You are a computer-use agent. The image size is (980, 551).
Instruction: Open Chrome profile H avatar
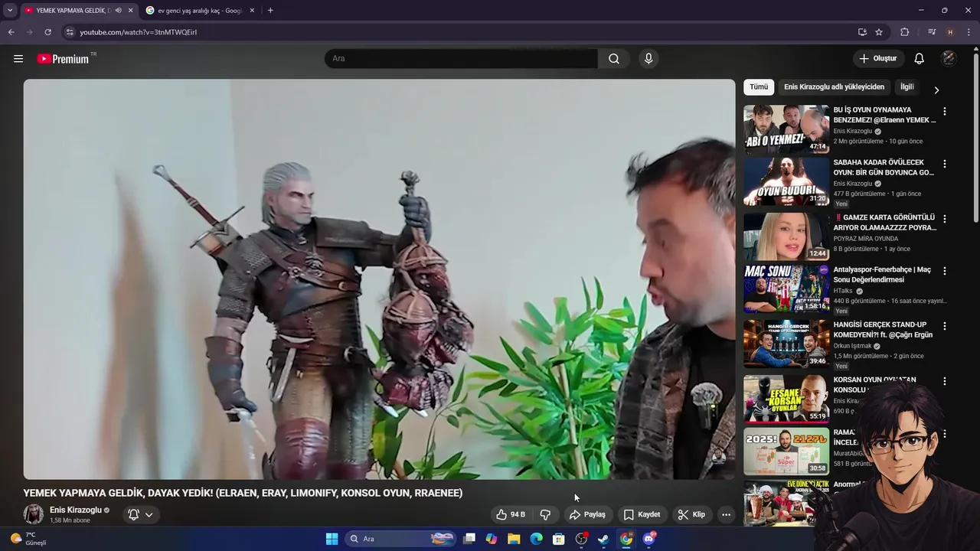(x=950, y=32)
